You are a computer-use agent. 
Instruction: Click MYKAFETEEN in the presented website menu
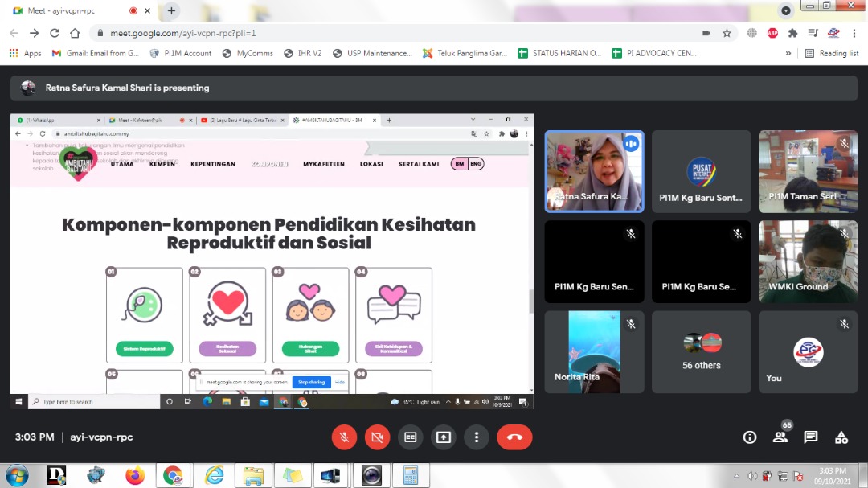[x=324, y=164]
